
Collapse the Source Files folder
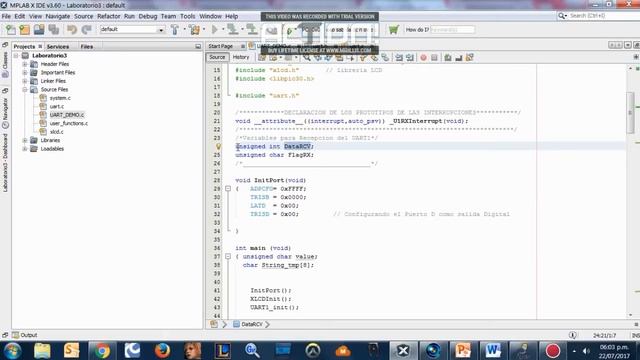pos(24,89)
